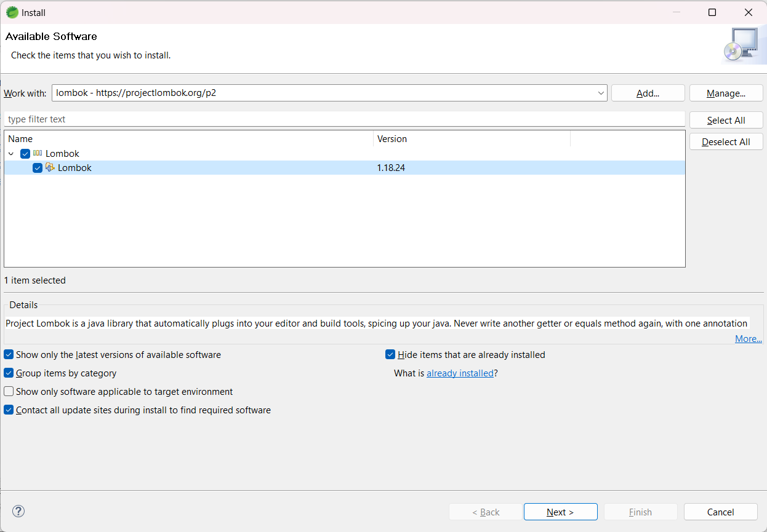Click the Name column header
This screenshot has width=767, height=532.
coord(188,139)
